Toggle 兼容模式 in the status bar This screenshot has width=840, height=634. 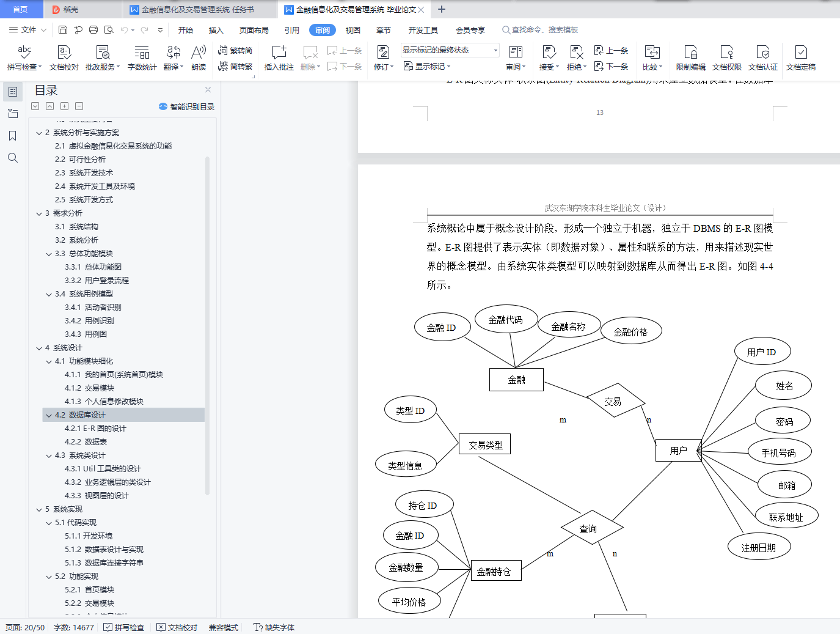click(x=224, y=627)
